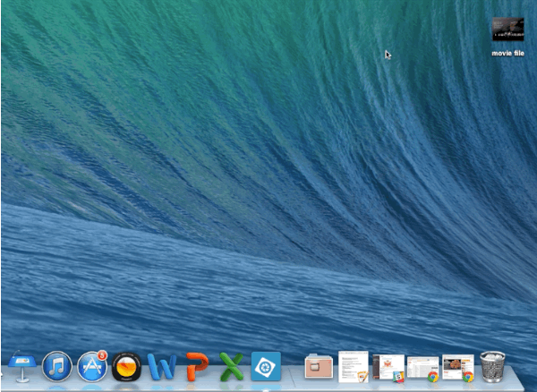Open the black round orange-lens app in Dock
537x392 pixels.
(126, 367)
